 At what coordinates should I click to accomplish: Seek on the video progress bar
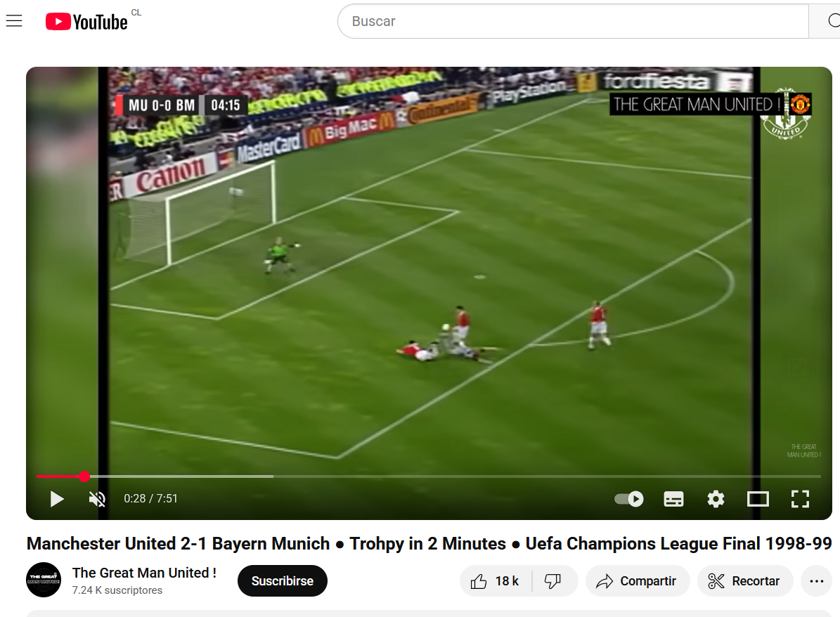tap(429, 476)
